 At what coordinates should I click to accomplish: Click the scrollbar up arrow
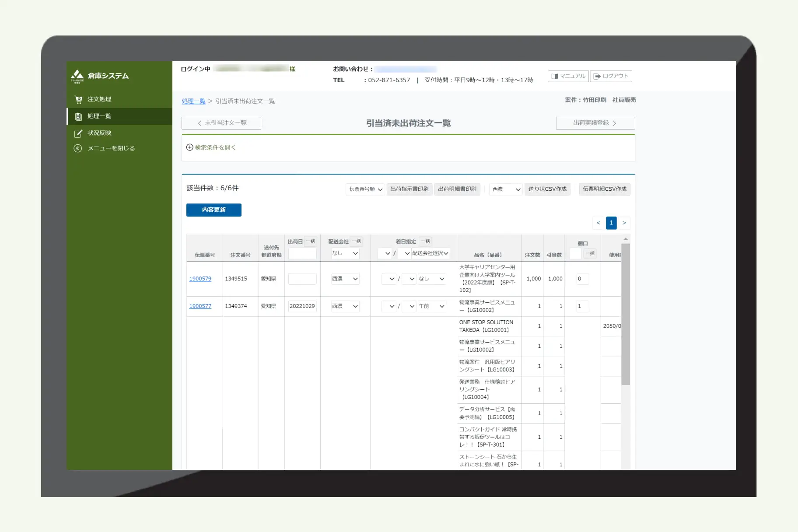click(626, 239)
